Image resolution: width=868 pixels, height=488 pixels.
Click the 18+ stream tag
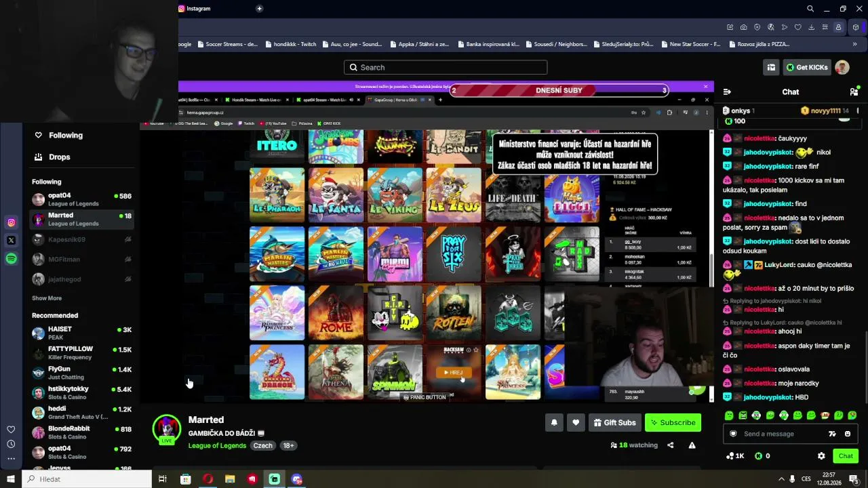pyautogui.click(x=288, y=445)
